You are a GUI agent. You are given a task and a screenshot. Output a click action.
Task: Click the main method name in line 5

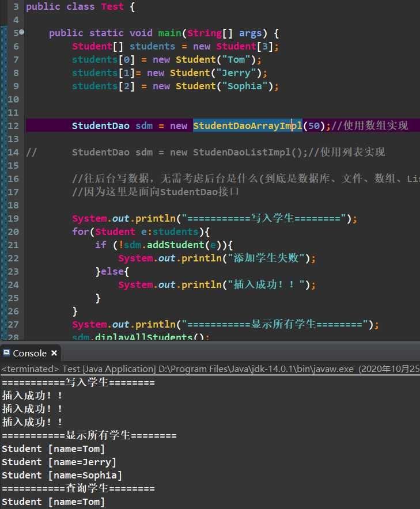click(169, 33)
